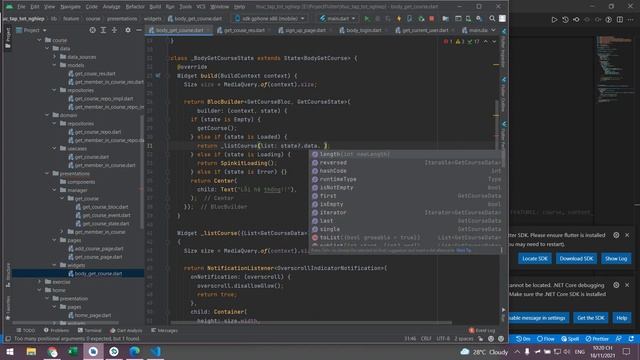
Task: Switch to sign_up_page.dart editor tab
Action: pos(302,30)
